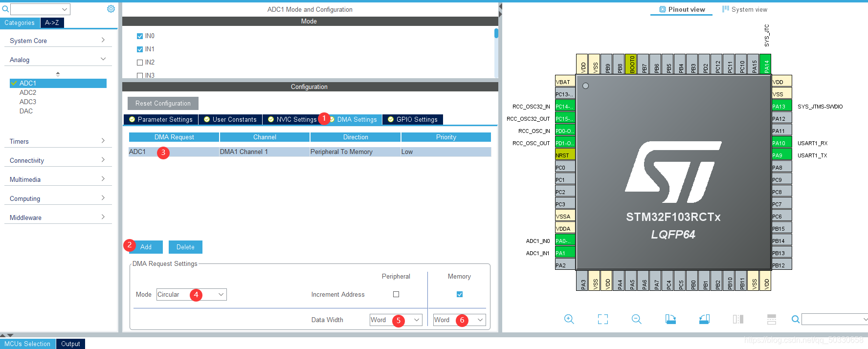868x349 pixels.
Task: Open the category search dropdown
Action: point(65,9)
